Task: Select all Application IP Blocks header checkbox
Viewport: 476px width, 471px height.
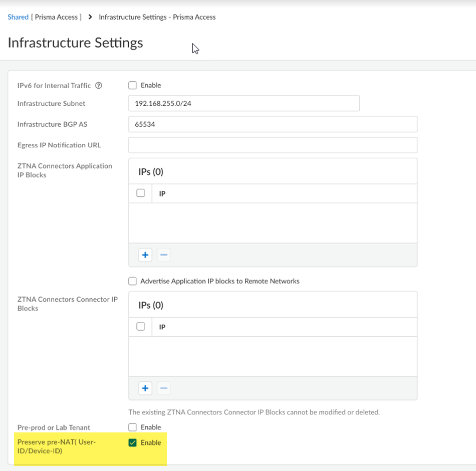Action: tap(141, 193)
